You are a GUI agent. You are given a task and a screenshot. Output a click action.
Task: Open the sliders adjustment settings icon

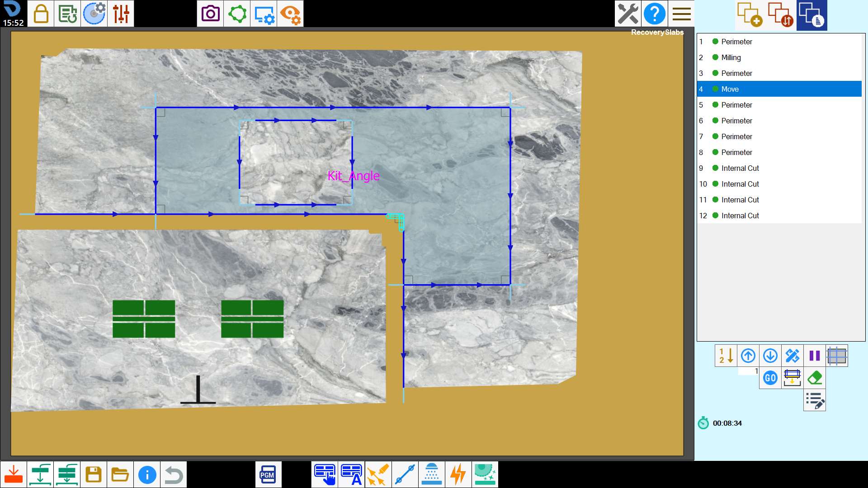(x=121, y=14)
